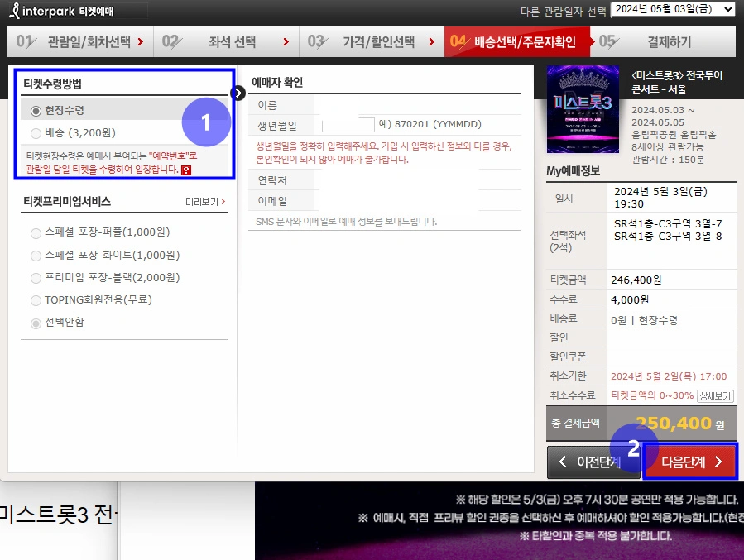The image size is (744, 560).
Task: Click the 올림픽공원 올림픽홀 venue text
Action: tap(674, 135)
